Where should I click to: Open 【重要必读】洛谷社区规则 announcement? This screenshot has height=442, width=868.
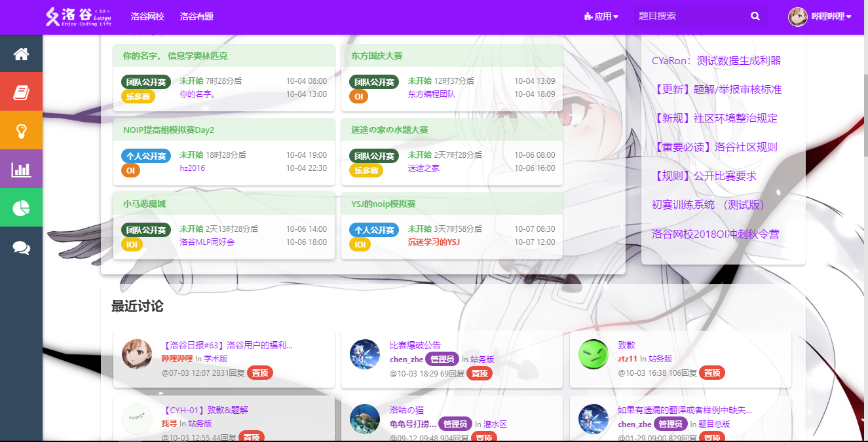tap(715, 147)
